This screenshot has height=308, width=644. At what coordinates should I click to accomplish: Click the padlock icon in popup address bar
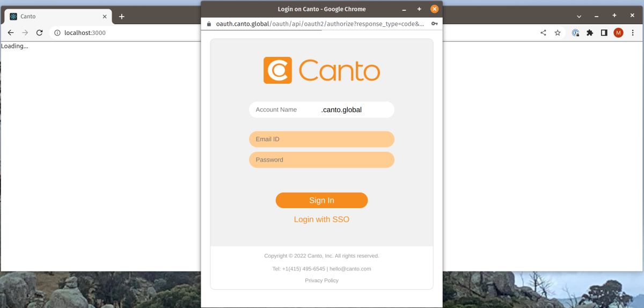coord(209,24)
